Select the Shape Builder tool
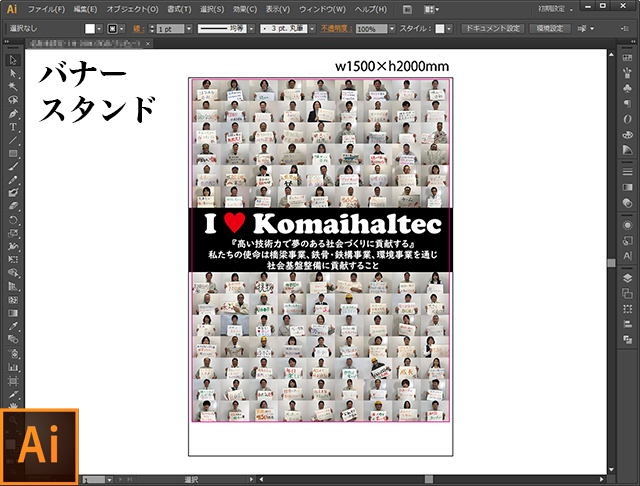Screen dimensions: 640x486 (13, 273)
